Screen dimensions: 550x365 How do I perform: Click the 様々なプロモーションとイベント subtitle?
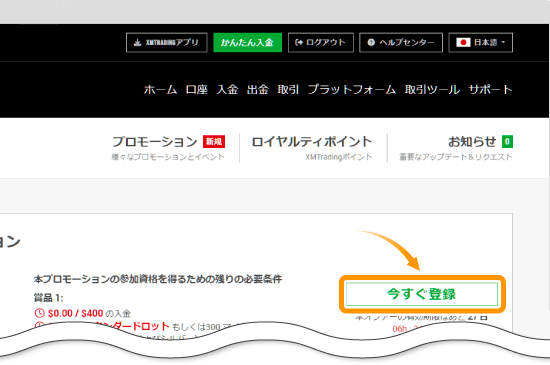(x=168, y=157)
